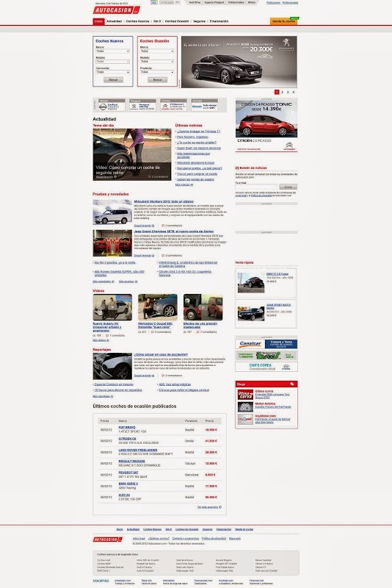
Task: Open Modelo dropdown under Coches Ocasión
Action: coord(157,62)
